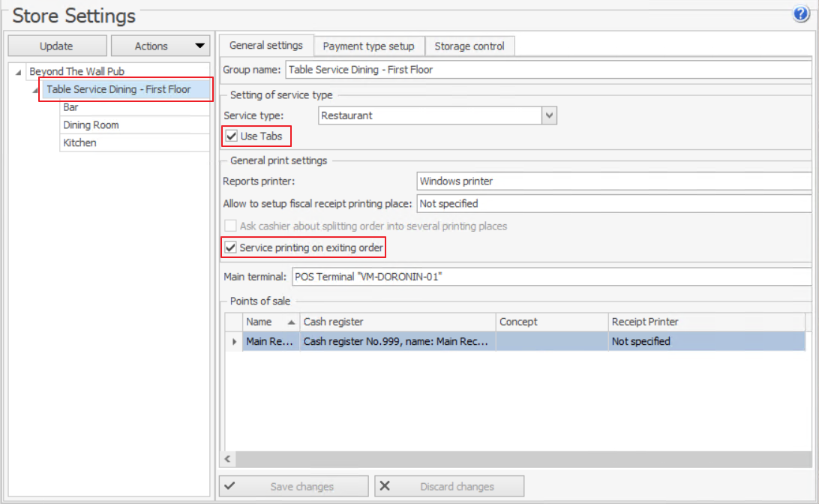Click the blue help question mark icon
The height and width of the screenshot is (504, 819).
tap(800, 15)
